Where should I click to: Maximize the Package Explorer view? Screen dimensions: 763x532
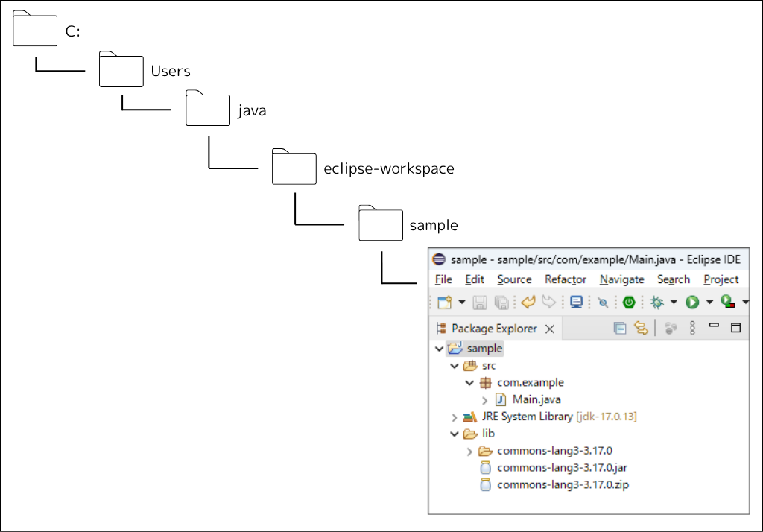735,328
